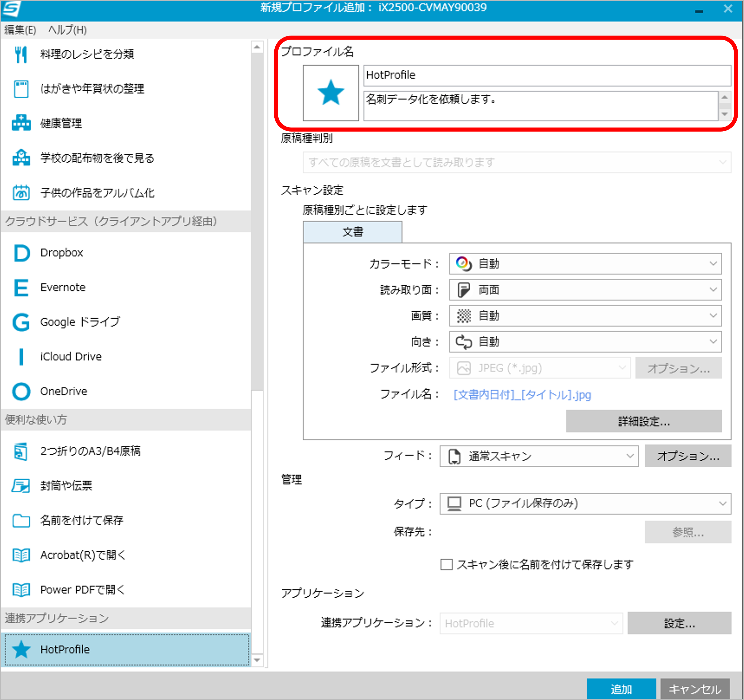
Task: Click the HotProfile profile name field
Action: 547,75
